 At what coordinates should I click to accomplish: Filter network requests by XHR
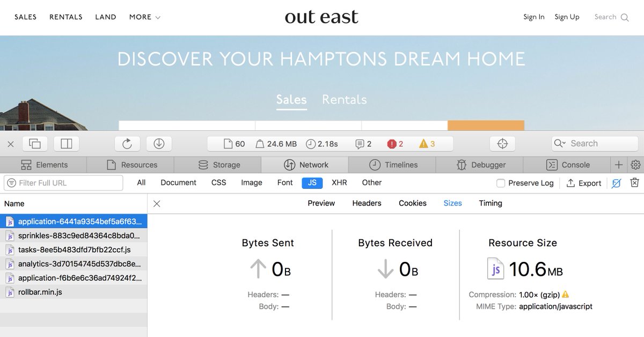click(x=339, y=183)
